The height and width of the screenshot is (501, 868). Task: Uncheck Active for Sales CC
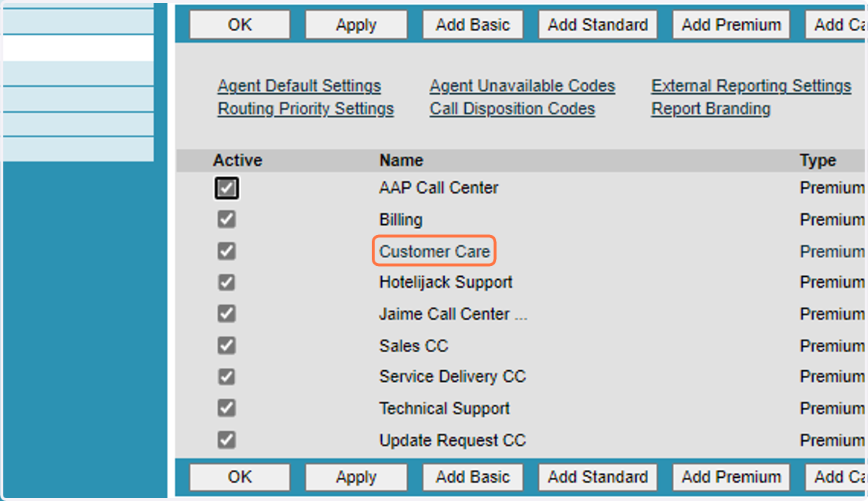[226, 345]
